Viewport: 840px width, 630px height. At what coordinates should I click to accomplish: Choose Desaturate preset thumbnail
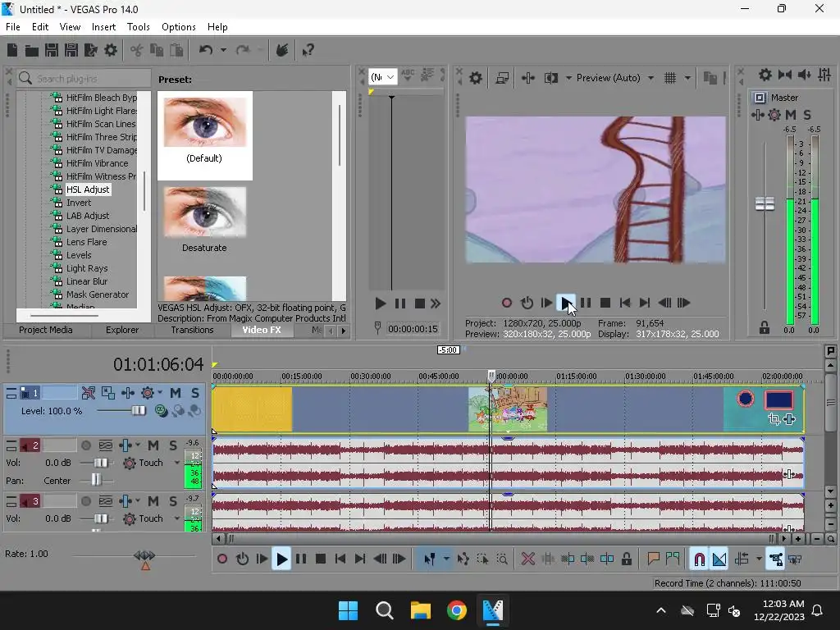pos(204,212)
